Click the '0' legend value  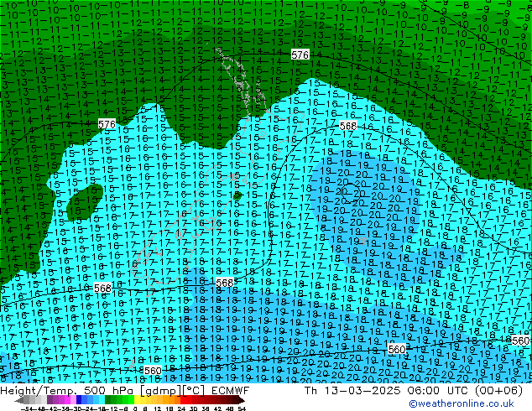tap(135, 408)
